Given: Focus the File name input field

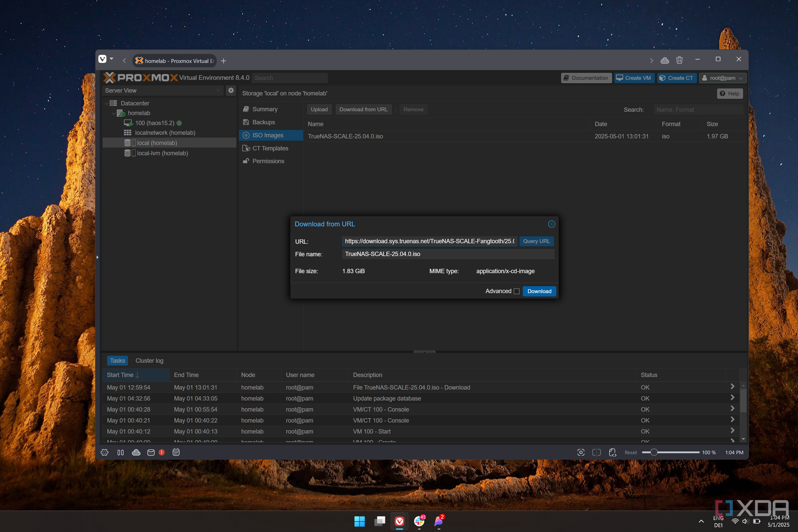Looking at the screenshot, I should click(448, 254).
